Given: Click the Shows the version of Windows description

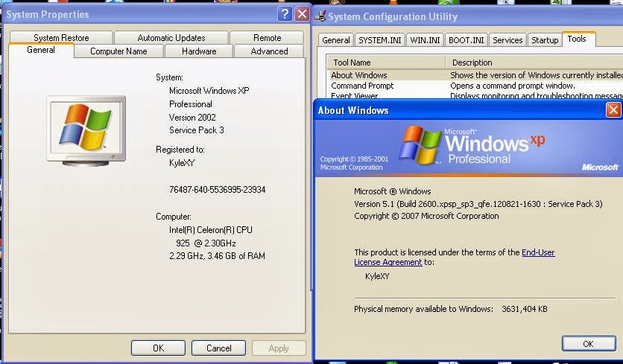Looking at the screenshot, I should 537,75.
